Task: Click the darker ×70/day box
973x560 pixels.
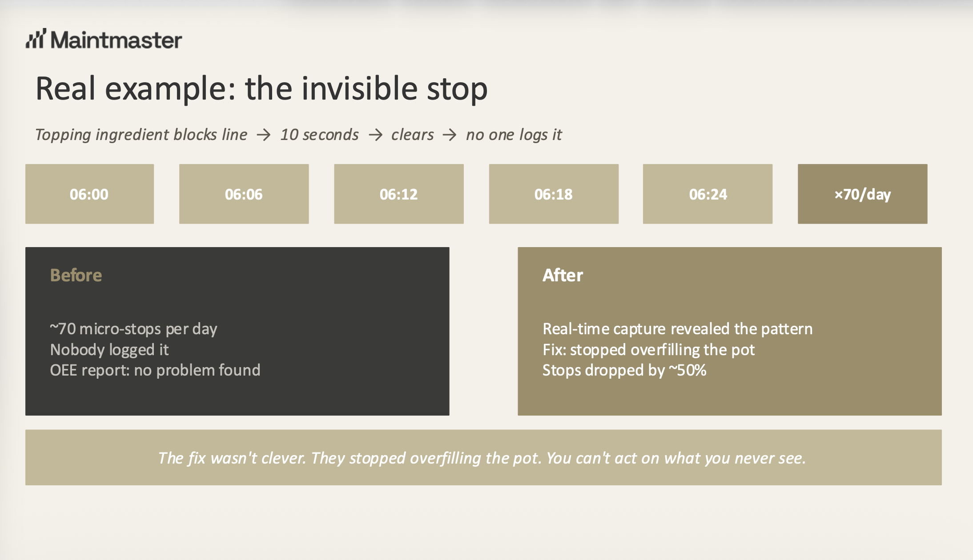Action: coord(862,194)
